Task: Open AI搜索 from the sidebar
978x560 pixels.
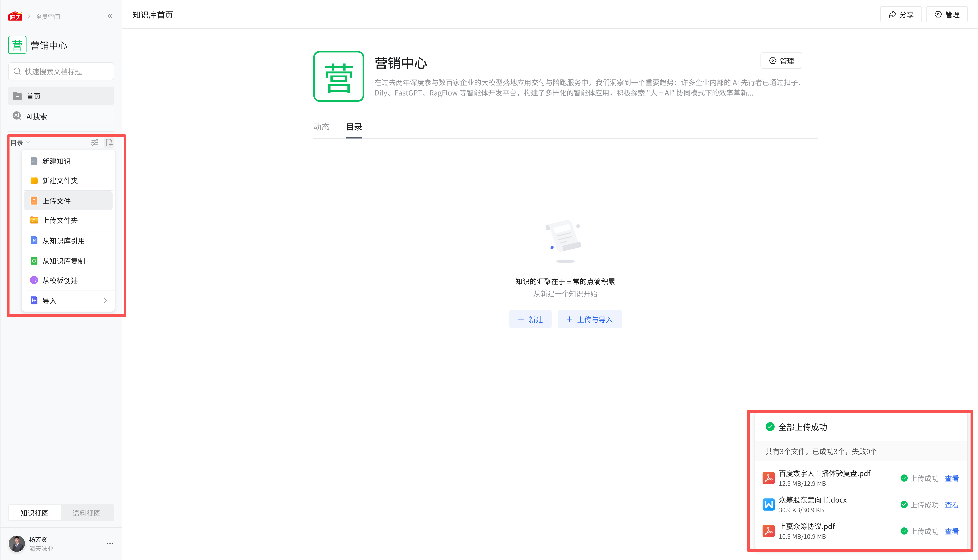Action: pyautogui.click(x=37, y=116)
